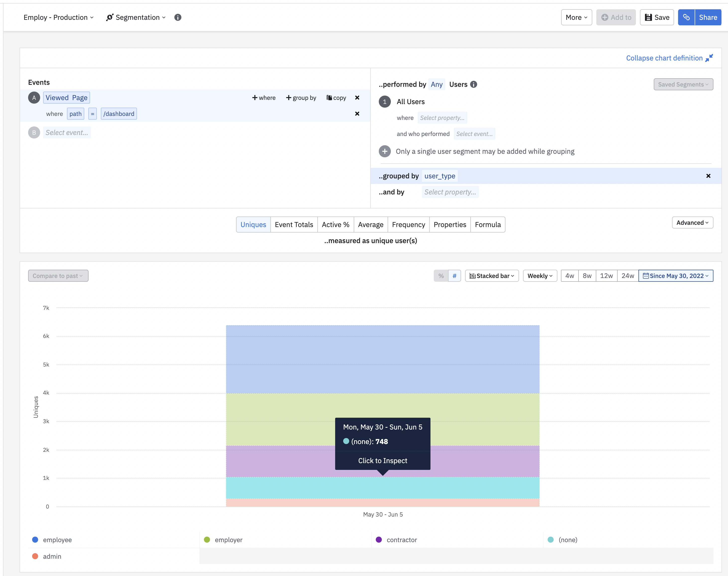Click the collapse chart definition icon
728x576 pixels.
tap(709, 58)
